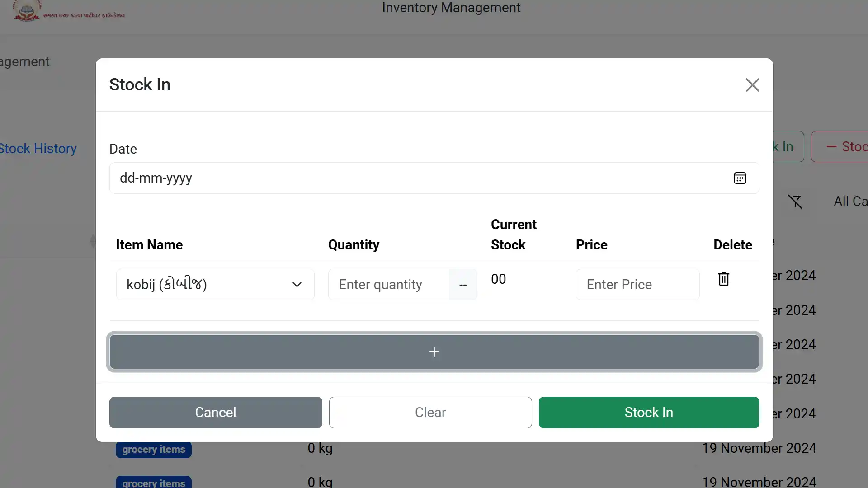868x488 pixels.
Task: Click the first grocery items category badge
Action: [x=154, y=450]
